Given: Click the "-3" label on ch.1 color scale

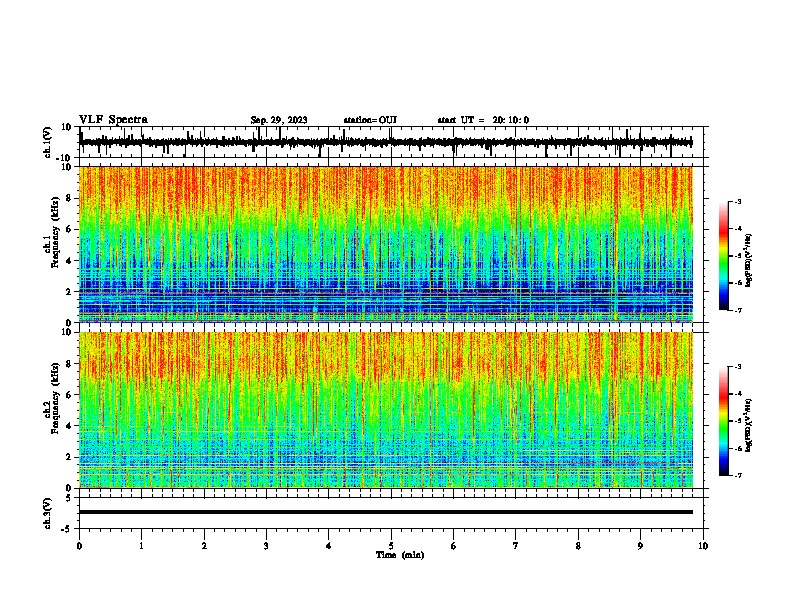Looking at the screenshot, I should click(738, 202).
